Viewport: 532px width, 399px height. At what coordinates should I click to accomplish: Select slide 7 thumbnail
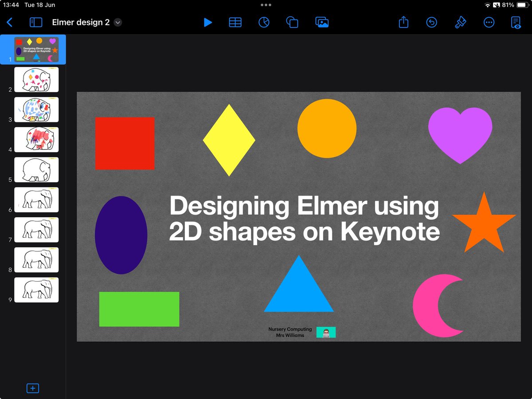point(36,230)
